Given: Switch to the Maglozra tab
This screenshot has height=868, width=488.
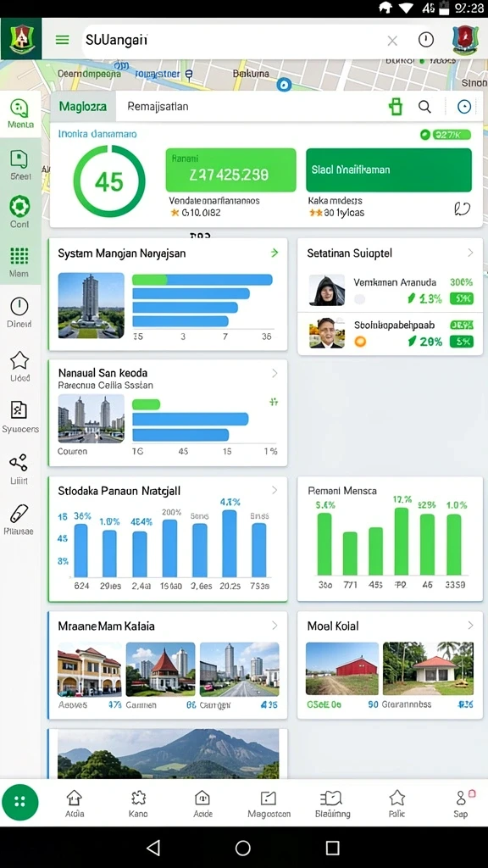Looking at the screenshot, I should [83, 107].
